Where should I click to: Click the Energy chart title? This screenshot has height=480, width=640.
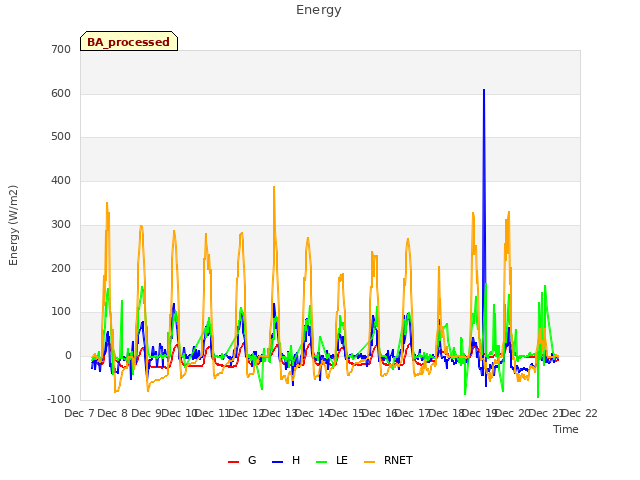[x=319, y=10]
